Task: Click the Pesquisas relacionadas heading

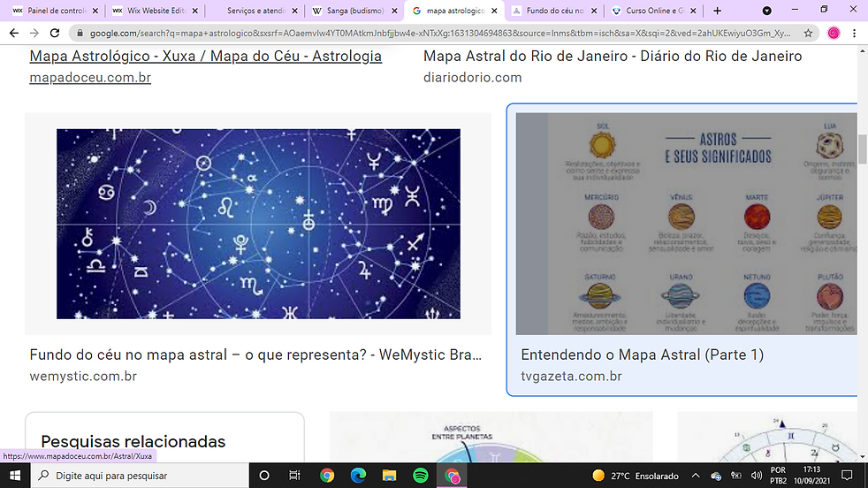Action: 133,441
